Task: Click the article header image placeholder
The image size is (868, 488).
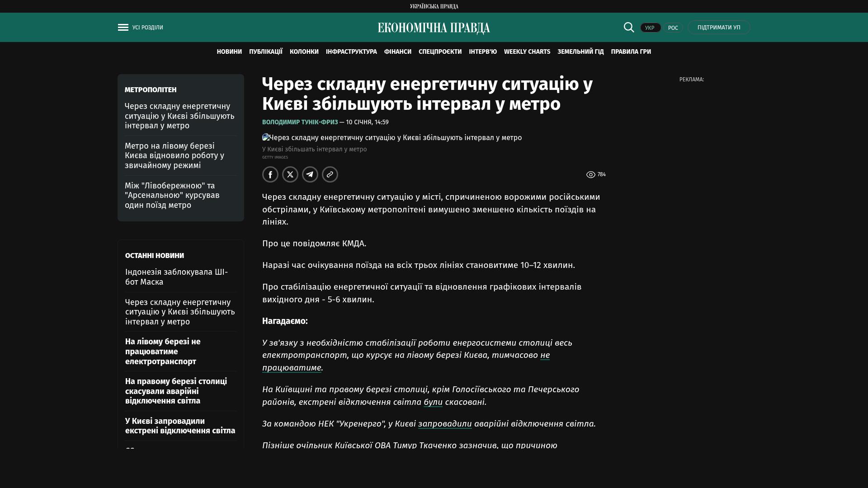Action: pyautogui.click(x=392, y=138)
